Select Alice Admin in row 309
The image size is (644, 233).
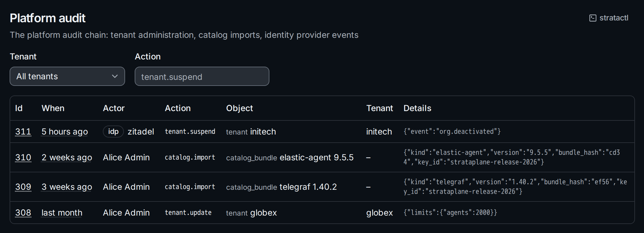coord(126,187)
